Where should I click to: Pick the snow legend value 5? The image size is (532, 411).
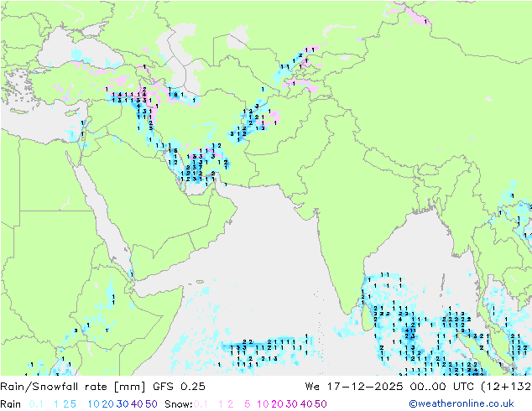(x=248, y=403)
